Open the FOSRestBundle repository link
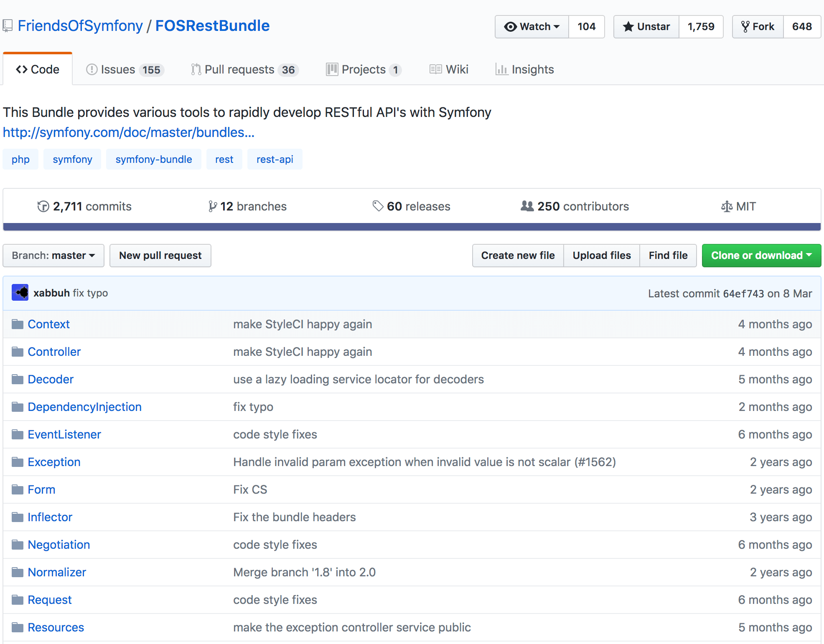The width and height of the screenshot is (824, 644). 212,26
